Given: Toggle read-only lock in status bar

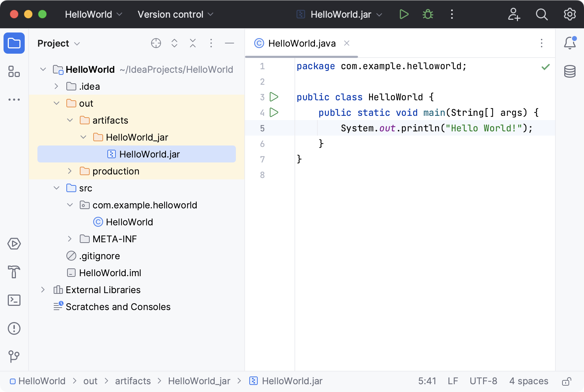Looking at the screenshot, I should 566,381.
